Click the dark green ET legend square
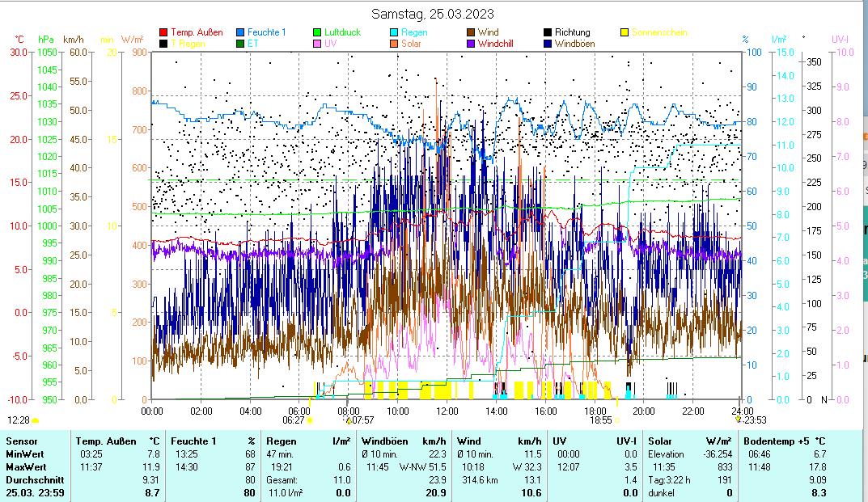 [x=241, y=44]
